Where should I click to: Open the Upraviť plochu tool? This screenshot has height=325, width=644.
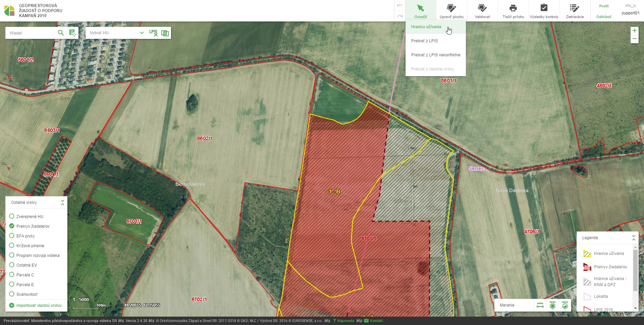[451, 11]
